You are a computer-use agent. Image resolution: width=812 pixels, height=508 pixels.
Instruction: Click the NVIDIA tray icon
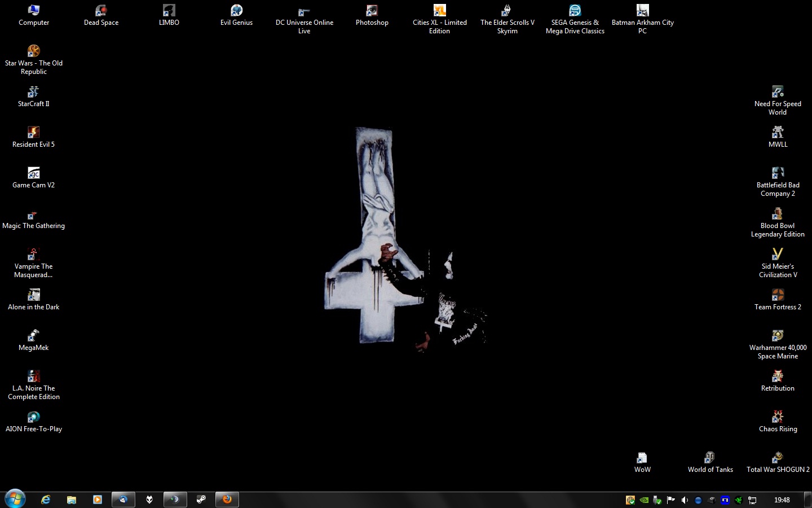tap(644, 500)
